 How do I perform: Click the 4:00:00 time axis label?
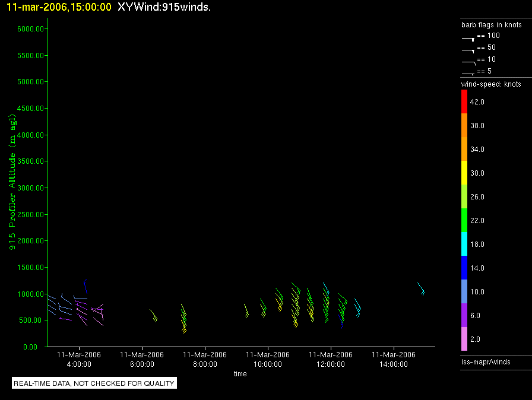(x=79, y=364)
